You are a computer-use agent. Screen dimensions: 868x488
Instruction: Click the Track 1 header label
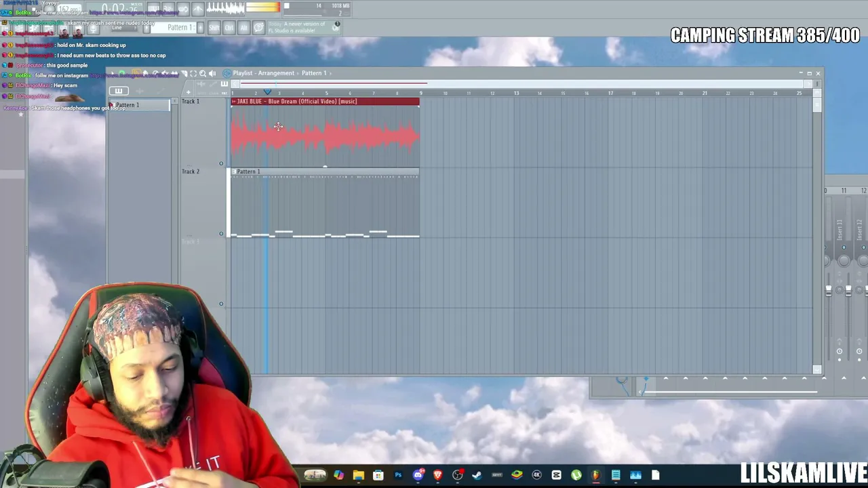[x=191, y=102]
